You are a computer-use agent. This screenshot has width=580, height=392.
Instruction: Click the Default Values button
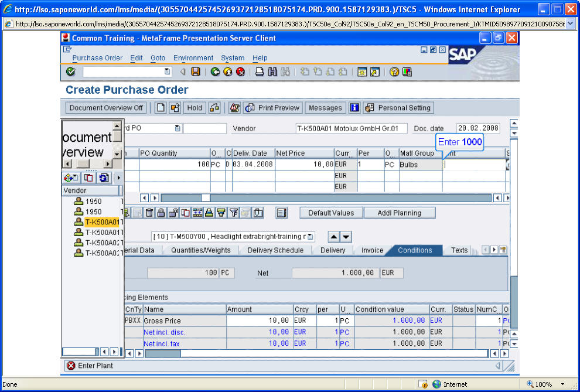coord(331,213)
